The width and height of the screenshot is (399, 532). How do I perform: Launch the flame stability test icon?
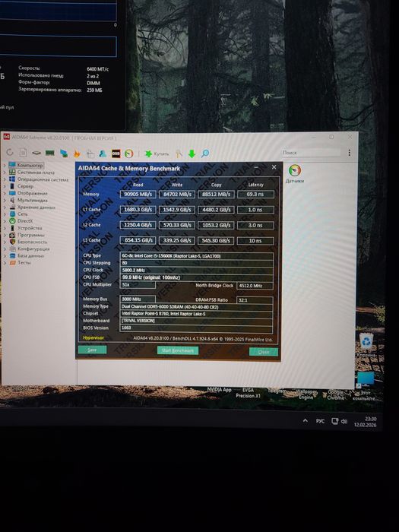77,154
